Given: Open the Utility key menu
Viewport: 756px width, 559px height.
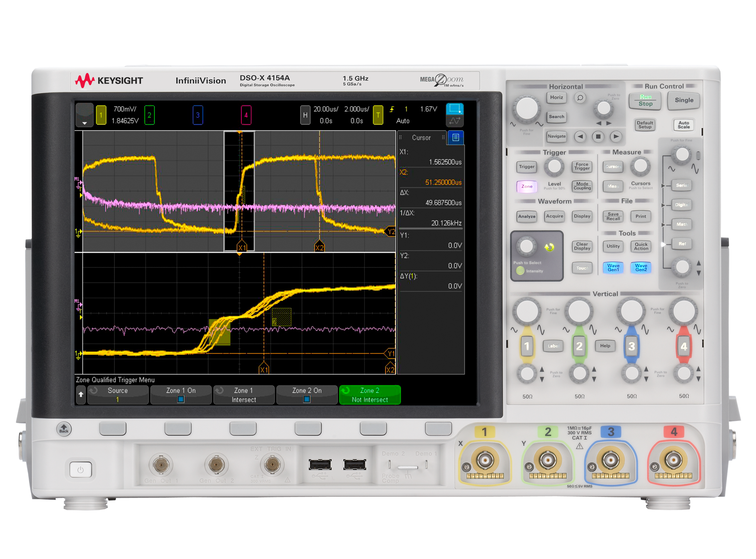Looking at the screenshot, I should (x=613, y=246).
